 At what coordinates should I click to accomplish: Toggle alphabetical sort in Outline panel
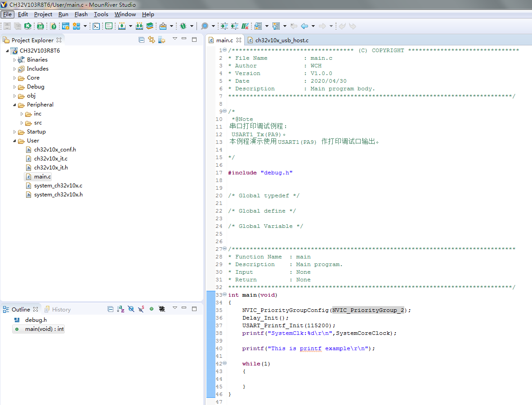[121, 309]
